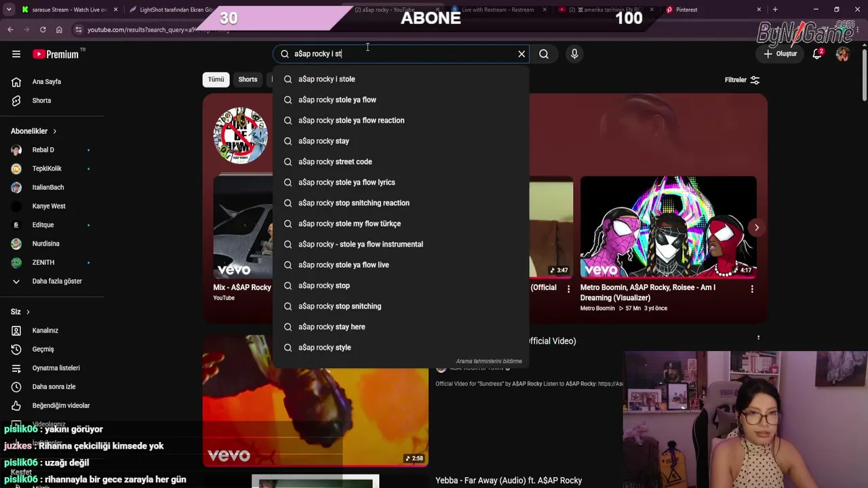
Task: View site information icon in address bar
Action: 79,30
